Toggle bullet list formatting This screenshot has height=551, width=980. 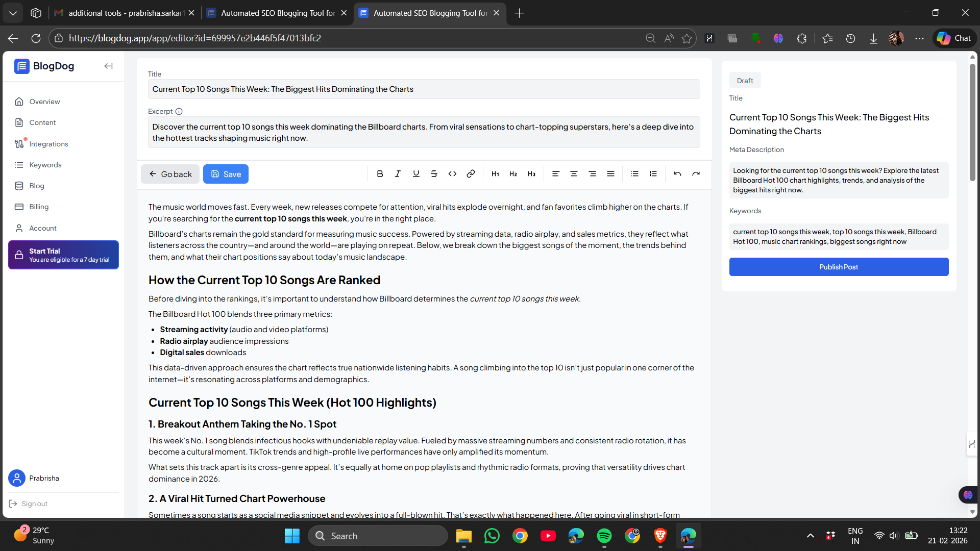pos(634,174)
